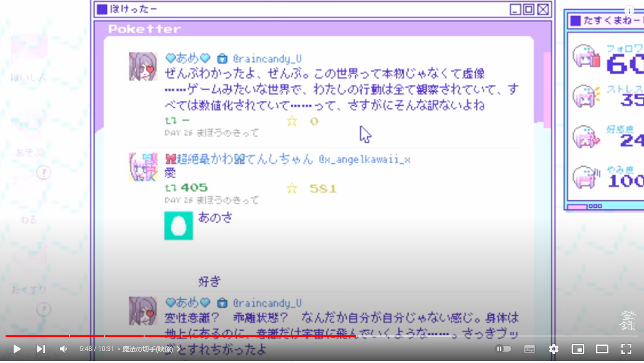The height and width of the screenshot is (363, 644).
Task: Click the ぽけったー window title
Action: pyautogui.click(x=134, y=9)
